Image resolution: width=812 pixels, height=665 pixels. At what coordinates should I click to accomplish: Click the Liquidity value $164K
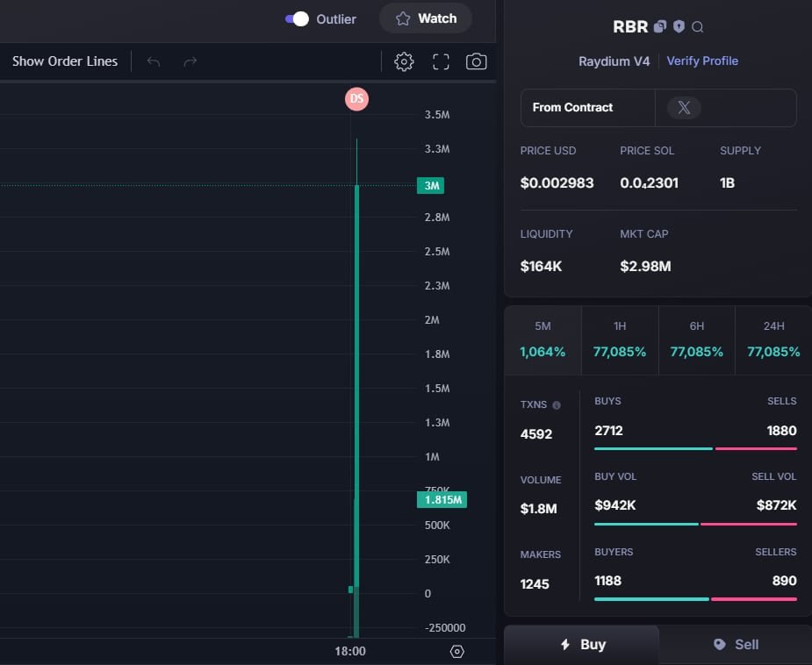tap(541, 267)
